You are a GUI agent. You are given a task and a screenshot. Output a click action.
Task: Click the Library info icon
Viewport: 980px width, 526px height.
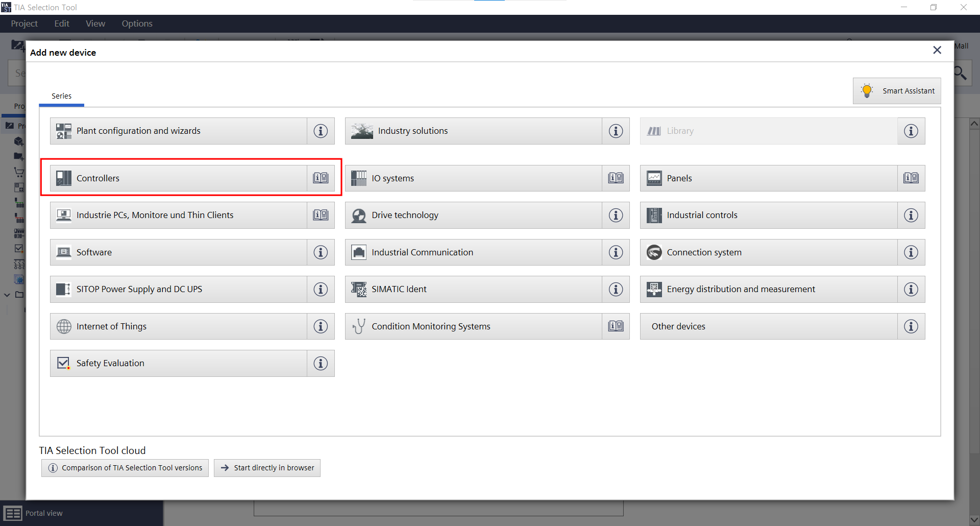911,131
